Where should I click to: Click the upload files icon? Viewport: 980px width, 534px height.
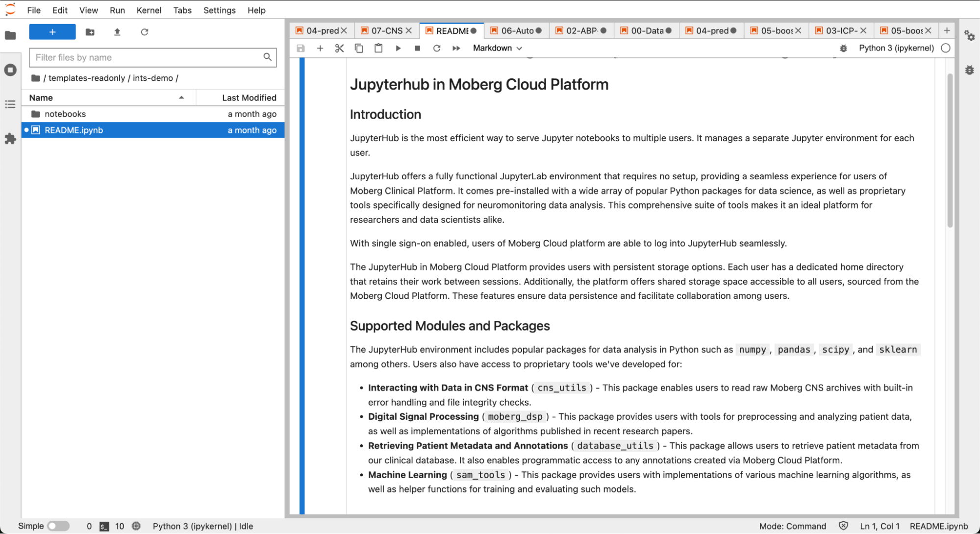click(x=117, y=32)
